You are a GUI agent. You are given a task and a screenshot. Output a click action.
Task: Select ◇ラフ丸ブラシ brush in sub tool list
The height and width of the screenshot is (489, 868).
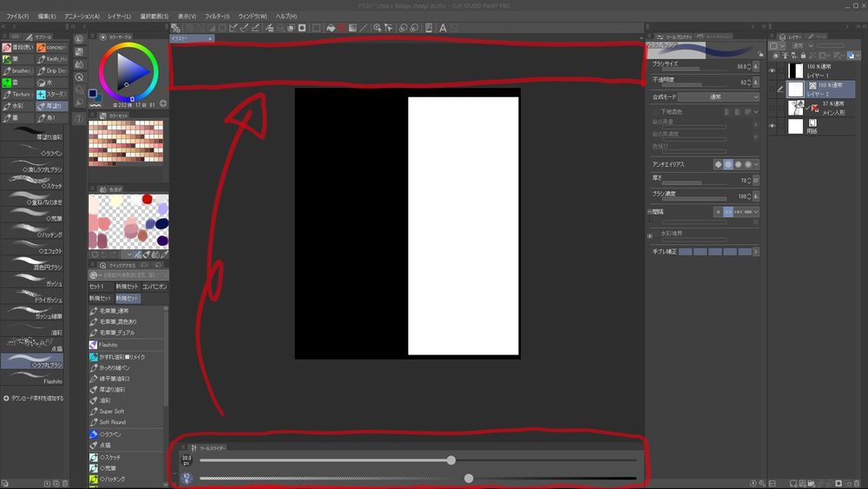(32, 361)
